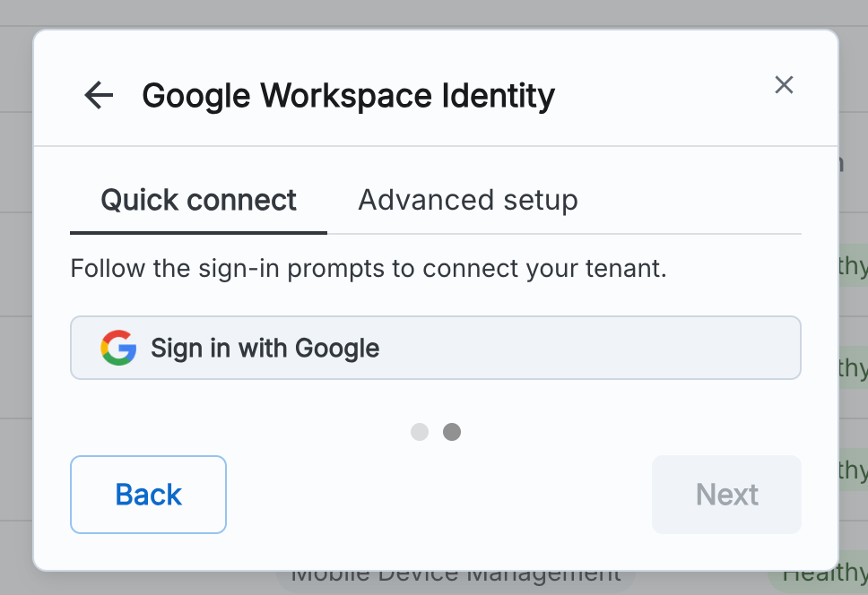Click the back arrow beside the dialog title
Screen dimensions: 868x595
point(99,95)
